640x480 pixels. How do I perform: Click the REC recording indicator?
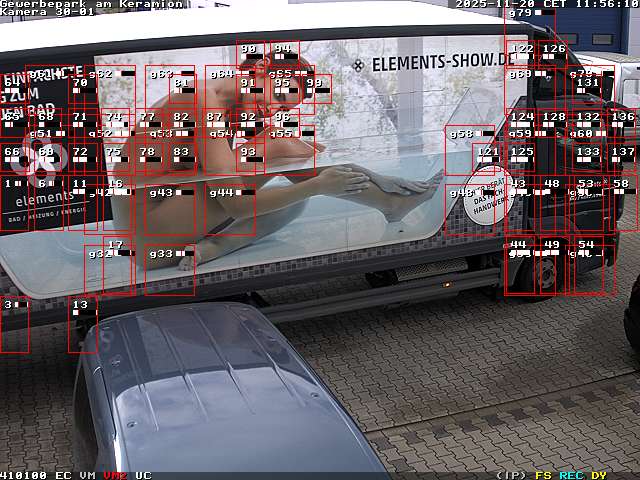coord(571,475)
